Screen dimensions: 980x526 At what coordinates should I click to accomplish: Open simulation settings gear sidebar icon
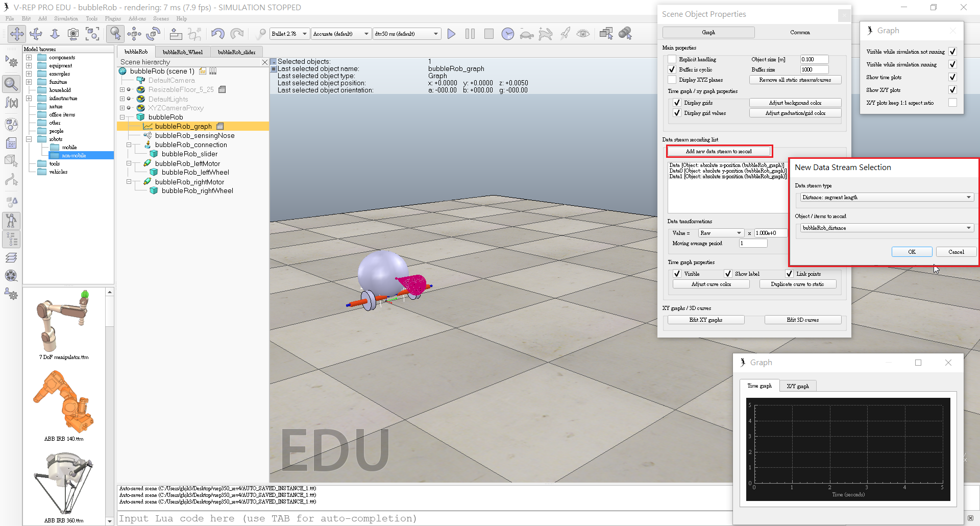[11, 62]
